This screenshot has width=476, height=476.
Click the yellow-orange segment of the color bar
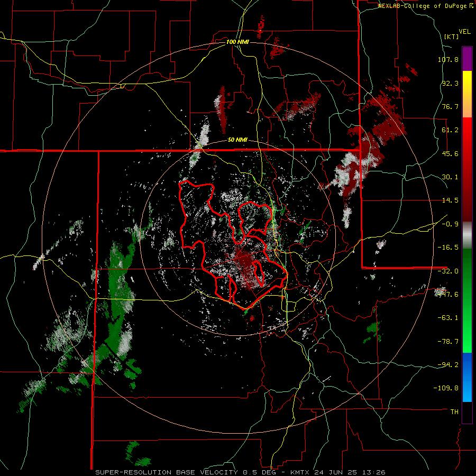pos(467,94)
